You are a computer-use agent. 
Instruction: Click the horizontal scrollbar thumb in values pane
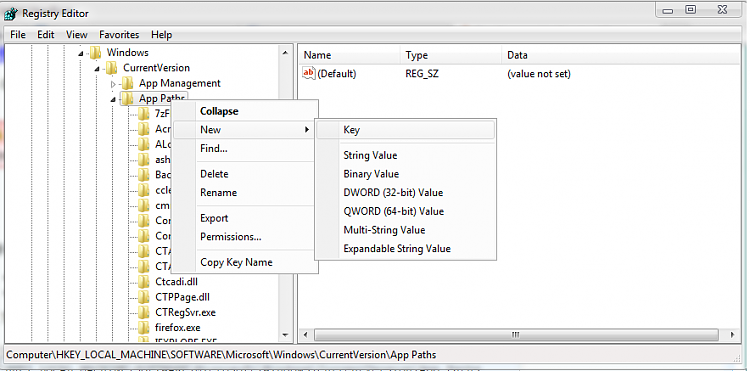pos(516,335)
